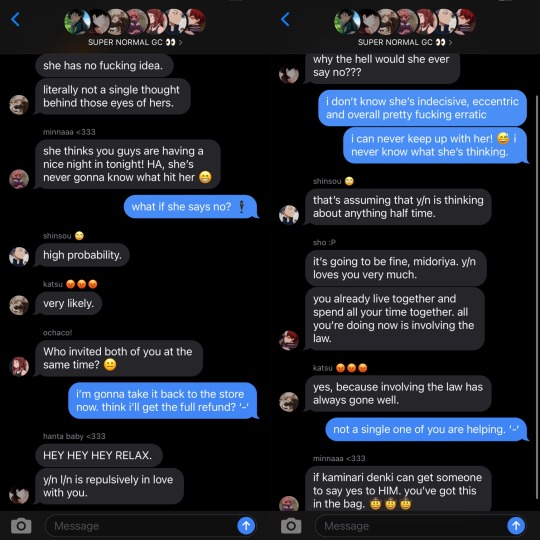The width and height of the screenshot is (540, 540).
Task: Send message with left blue arrow button
Action: tap(246, 526)
